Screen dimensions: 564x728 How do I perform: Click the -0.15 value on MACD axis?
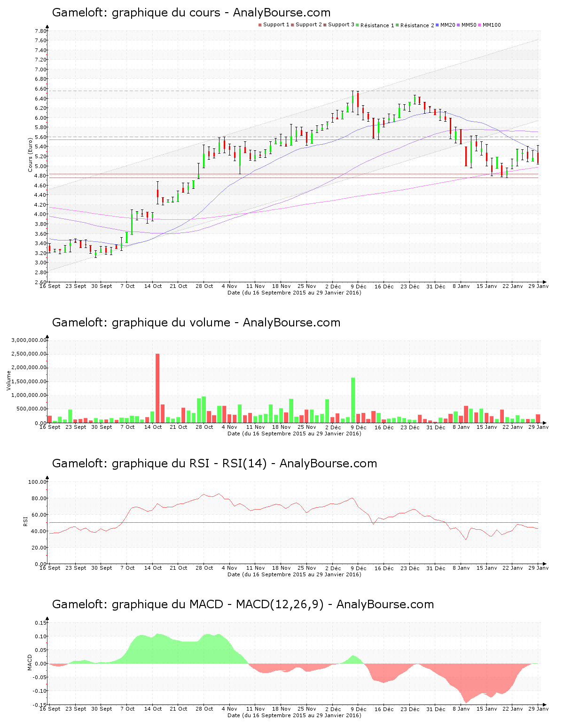pos(39,705)
